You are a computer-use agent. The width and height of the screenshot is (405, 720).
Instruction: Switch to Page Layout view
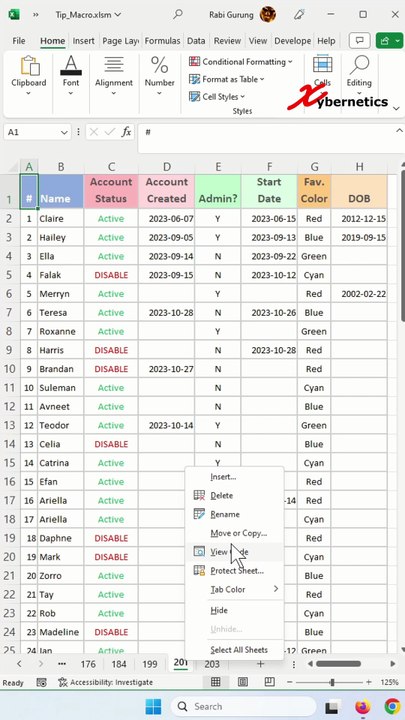pos(243,682)
